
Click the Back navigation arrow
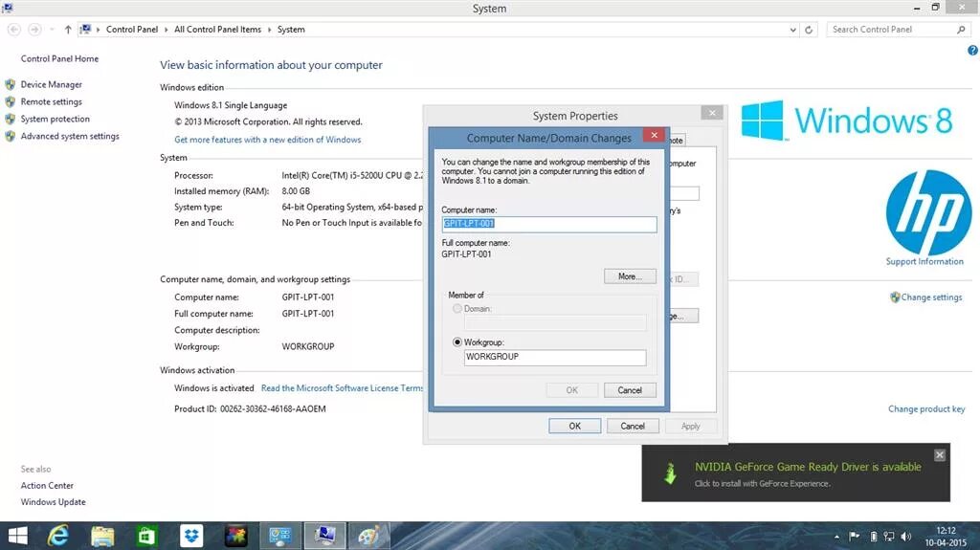click(13, 30)
